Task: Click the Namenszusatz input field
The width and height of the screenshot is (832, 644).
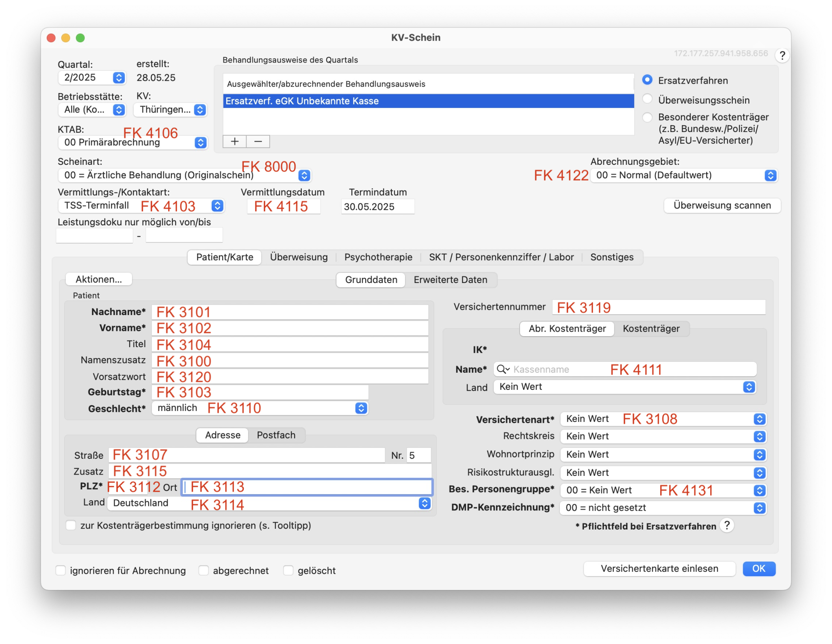Action: [x=290, y=361]
